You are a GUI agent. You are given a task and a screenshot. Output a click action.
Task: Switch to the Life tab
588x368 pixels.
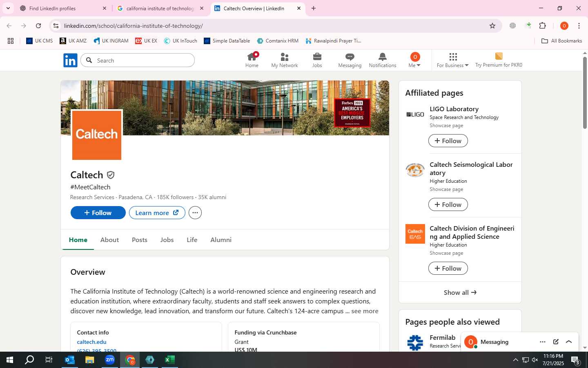[192, 240]
